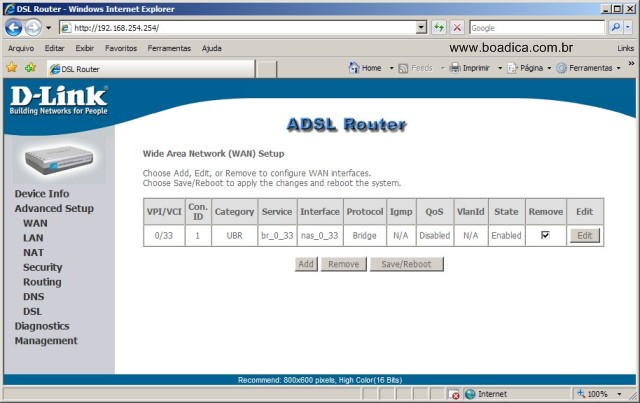Screen dimensions: 640x403
Task: Click the Refresh page icon
Action: point(439,27)
